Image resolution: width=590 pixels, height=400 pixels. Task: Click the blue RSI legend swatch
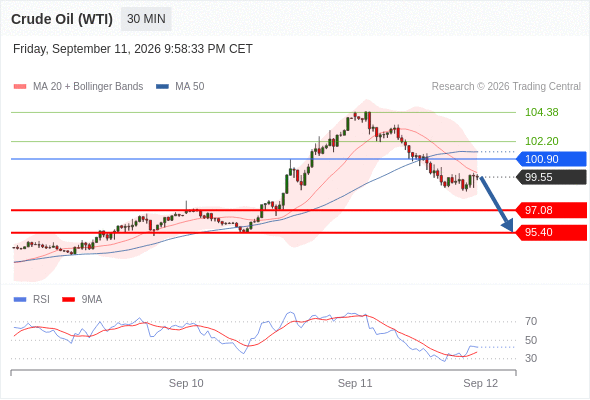tap(20, 300)
